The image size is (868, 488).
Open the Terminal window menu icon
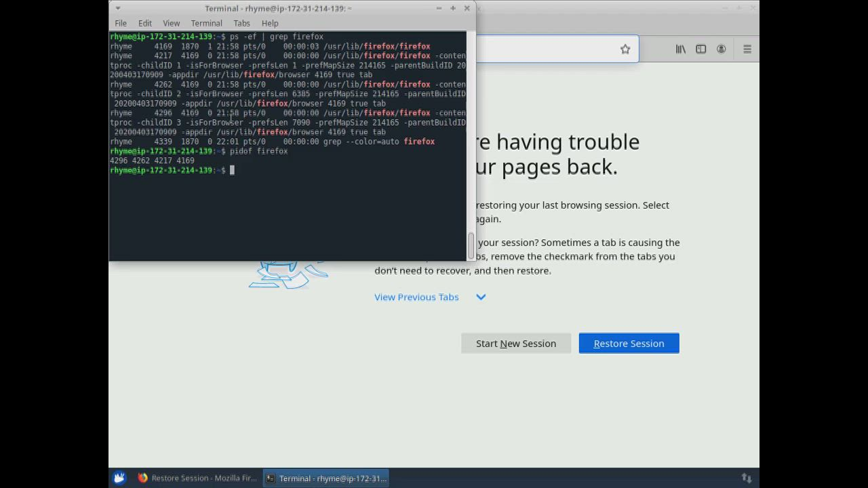117,8
